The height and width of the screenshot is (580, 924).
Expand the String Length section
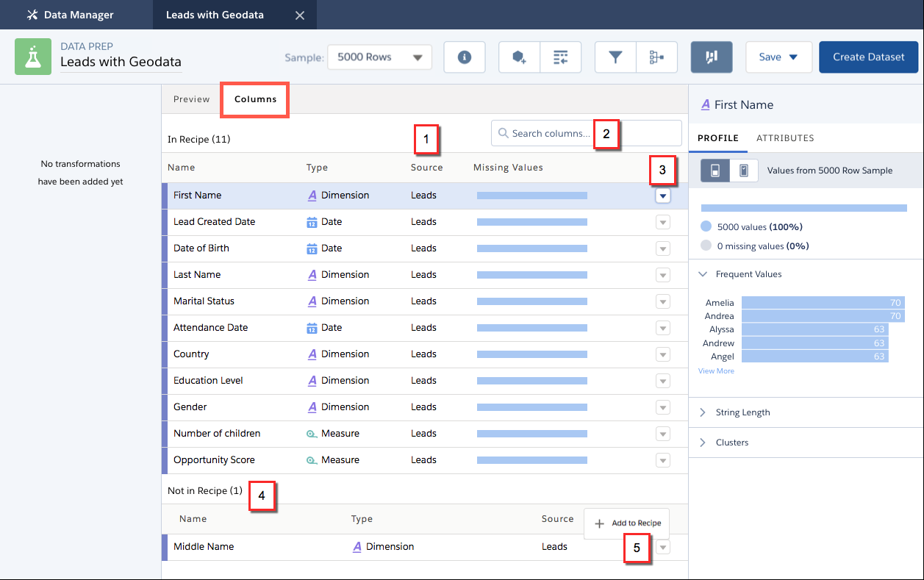(703, 412)
